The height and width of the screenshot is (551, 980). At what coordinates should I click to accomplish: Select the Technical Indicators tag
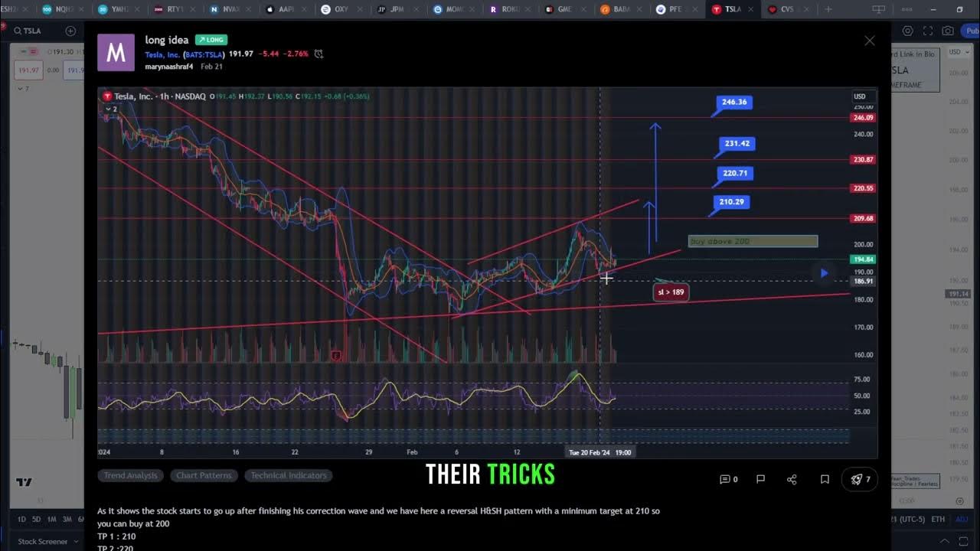pyautogui.click(x=289, y=475)
